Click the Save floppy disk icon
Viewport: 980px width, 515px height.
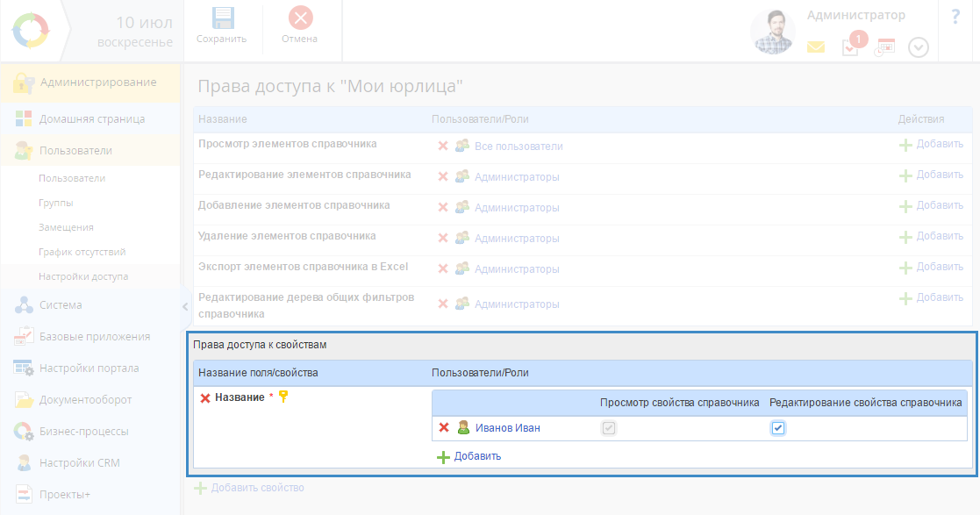pos(221,19)
